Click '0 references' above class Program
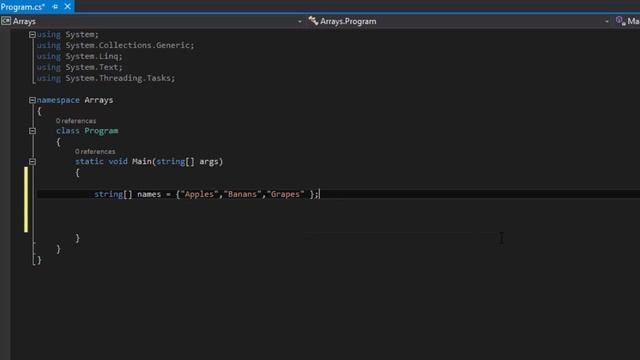 (x=76, y=121)
